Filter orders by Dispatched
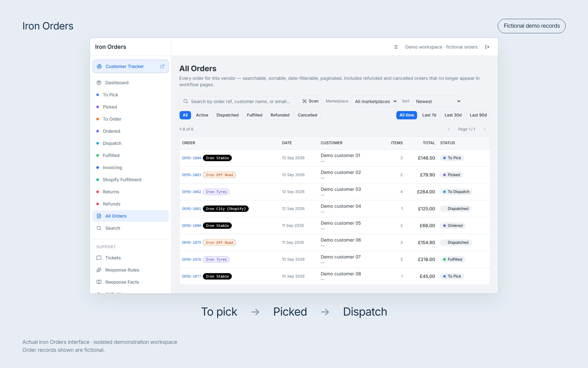The height and width of the screenshot is (368, 588). pos(228,115)
